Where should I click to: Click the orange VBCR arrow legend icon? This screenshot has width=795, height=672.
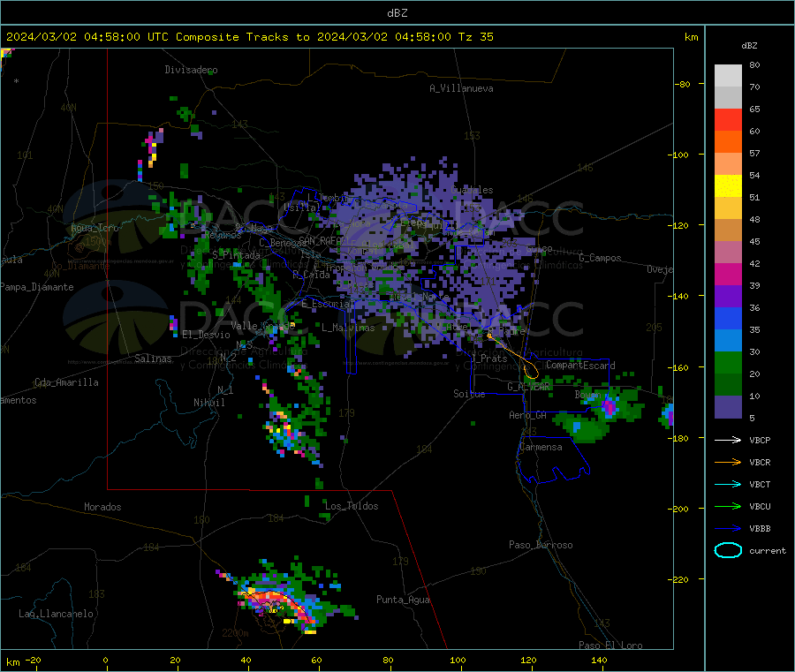[728, 462]
